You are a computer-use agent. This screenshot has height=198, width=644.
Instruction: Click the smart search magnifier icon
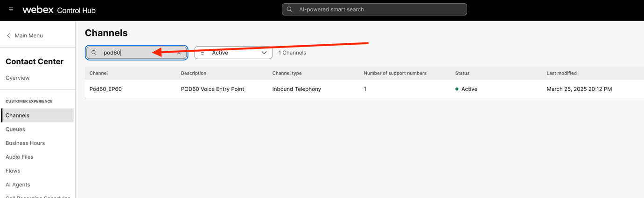click(x=289, y=9)
